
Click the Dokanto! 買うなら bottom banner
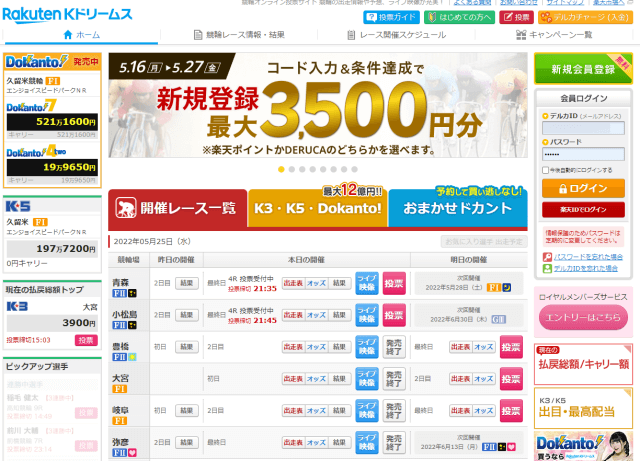(x=583, y=446)
